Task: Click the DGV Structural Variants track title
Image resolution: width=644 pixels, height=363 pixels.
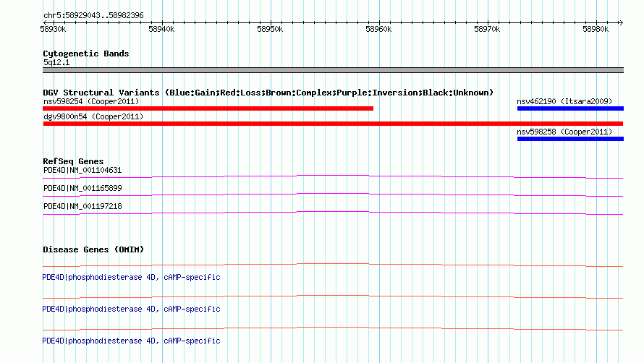Action: 268,93
